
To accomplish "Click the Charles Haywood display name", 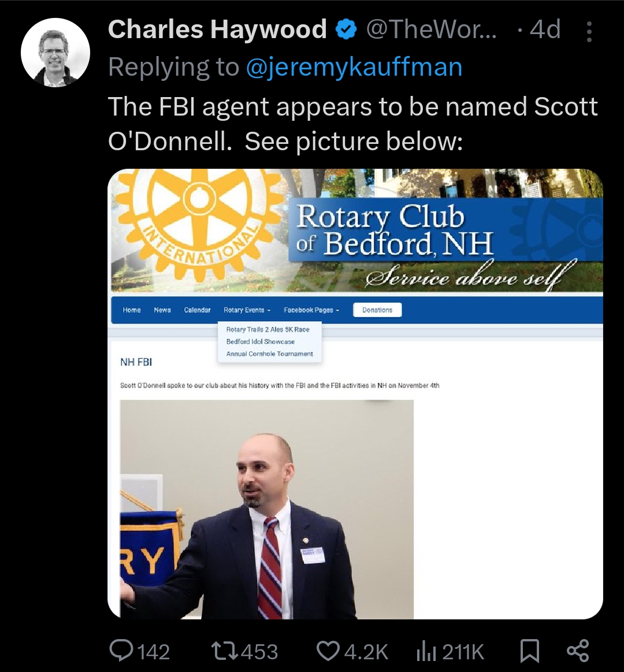I will coord(217,29).
